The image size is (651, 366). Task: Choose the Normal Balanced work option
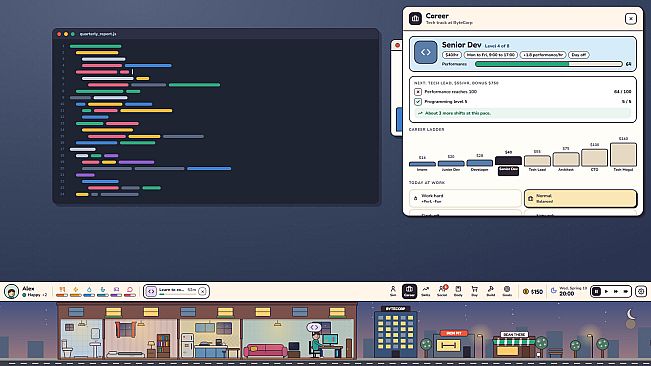coord(580,198)
